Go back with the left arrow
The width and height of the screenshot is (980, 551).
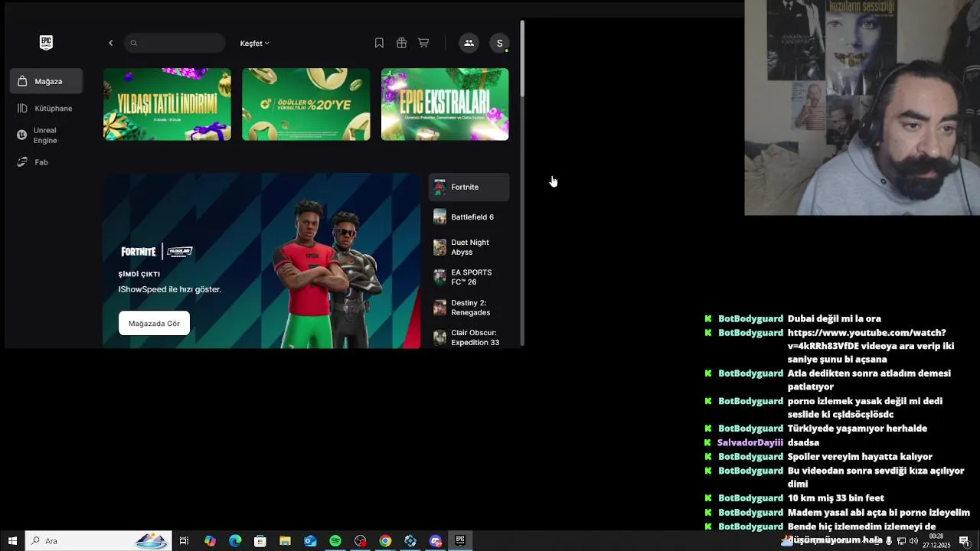(x=110, y=44)
